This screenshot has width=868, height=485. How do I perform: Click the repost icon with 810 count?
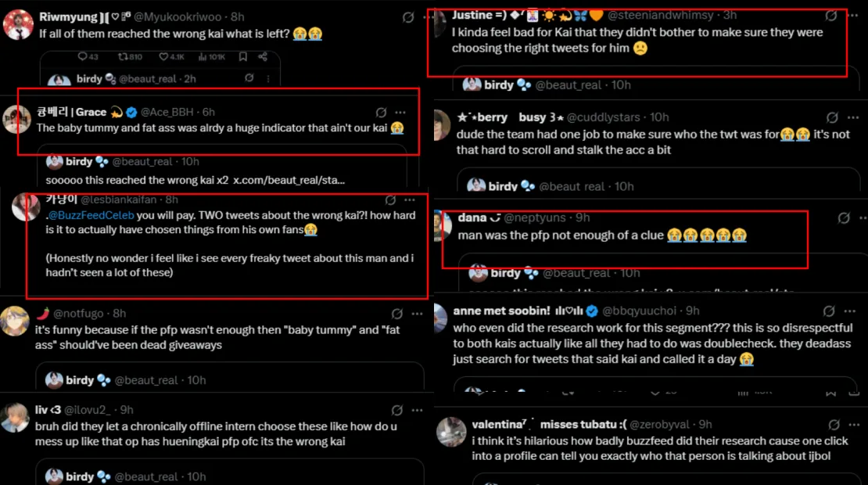coord(123,56)
